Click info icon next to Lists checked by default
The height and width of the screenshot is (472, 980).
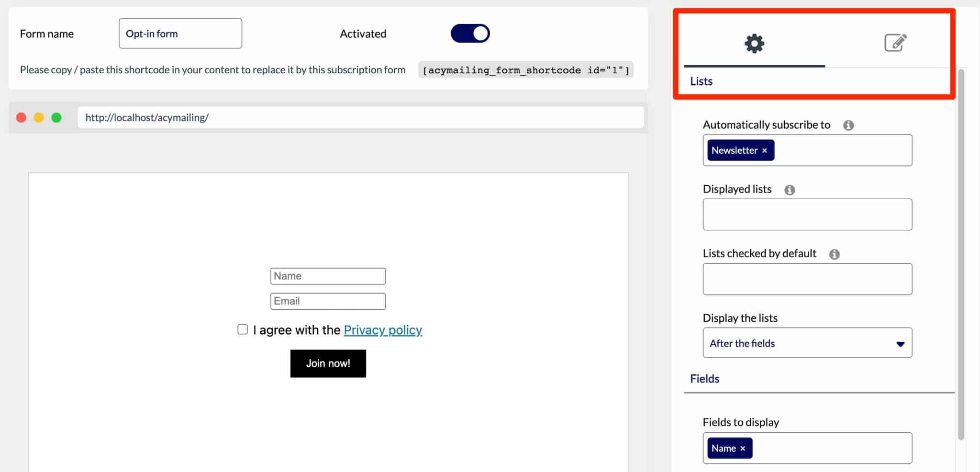835,254
